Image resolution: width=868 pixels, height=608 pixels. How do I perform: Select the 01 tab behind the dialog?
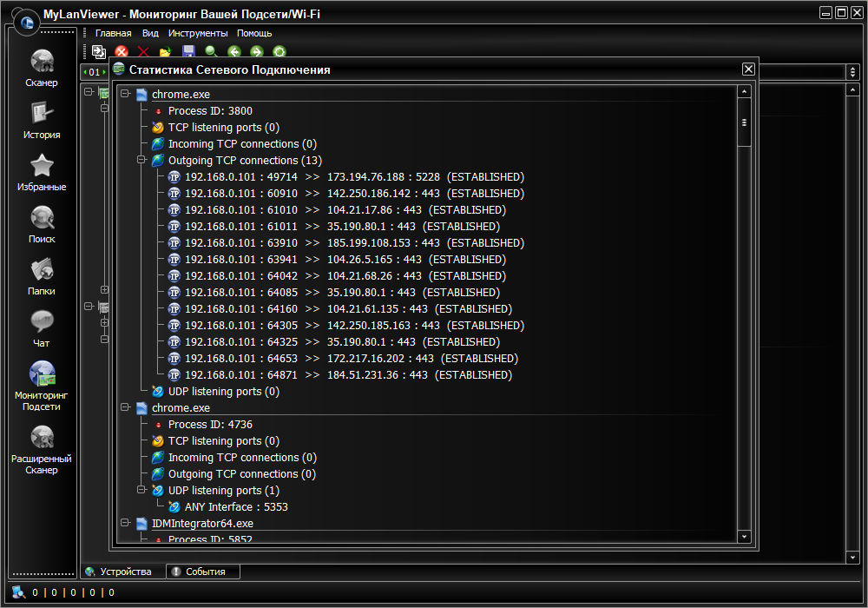(x=95, y=72)
